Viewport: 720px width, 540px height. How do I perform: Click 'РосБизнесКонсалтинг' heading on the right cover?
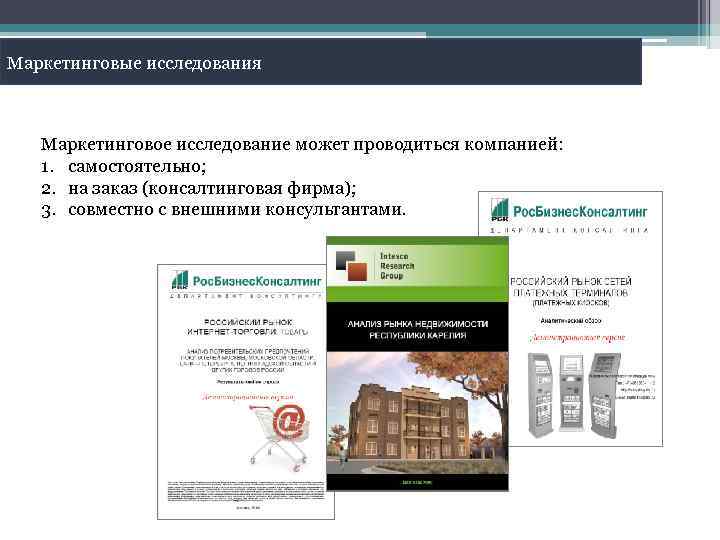(x=580, y=212)
